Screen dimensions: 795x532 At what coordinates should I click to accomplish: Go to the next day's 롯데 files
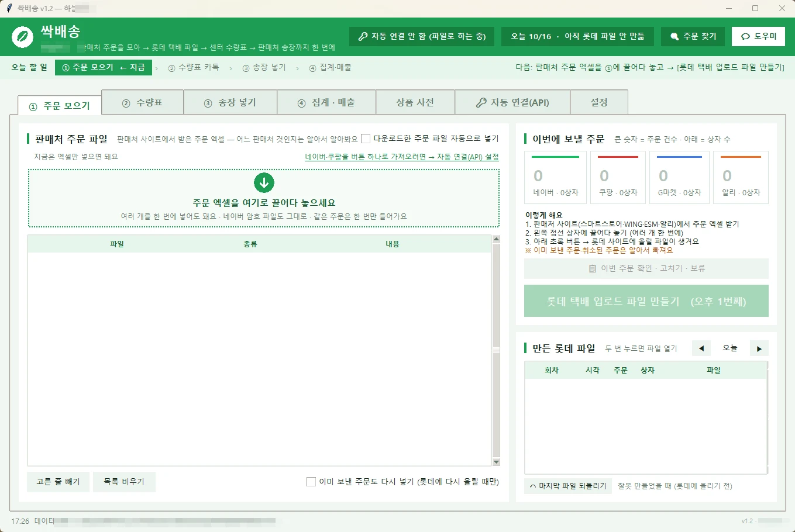point(759,348)
